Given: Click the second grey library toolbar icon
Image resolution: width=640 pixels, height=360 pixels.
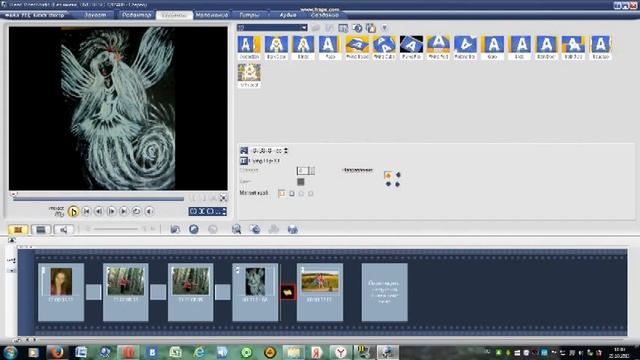Looking at the screenshot, I should pyautogui.click(x=329, y=28).
